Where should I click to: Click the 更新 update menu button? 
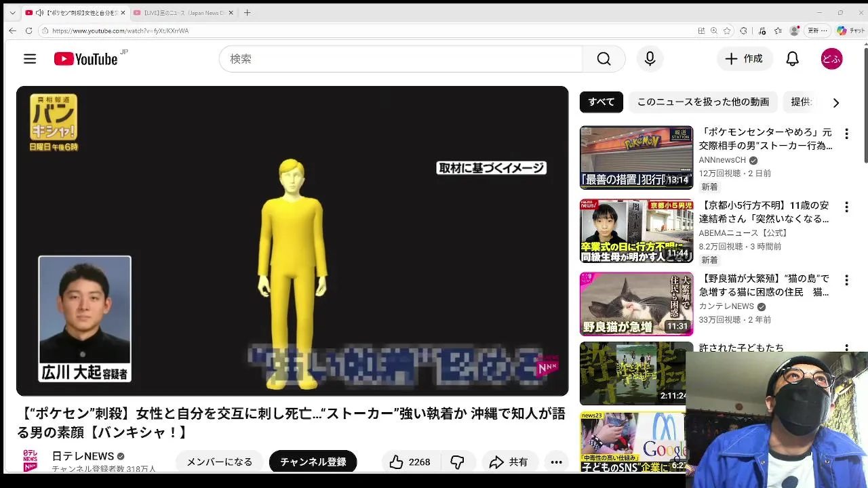coord(817,30)
